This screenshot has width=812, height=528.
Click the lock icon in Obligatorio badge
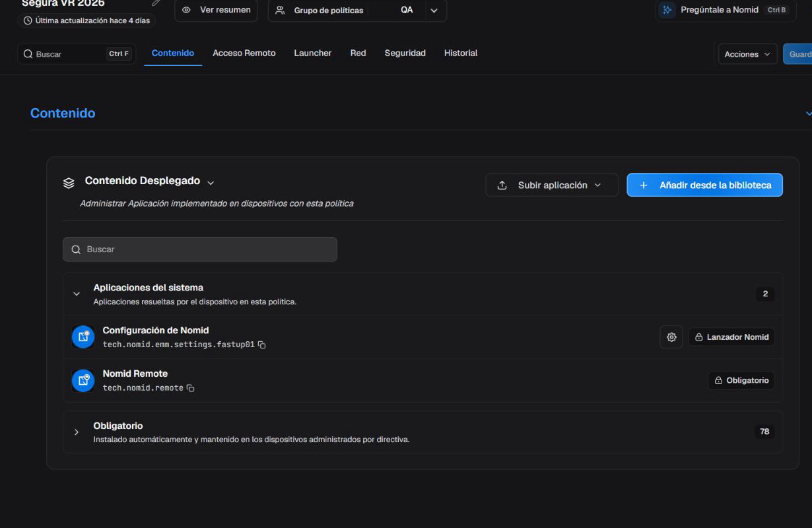point(719,381)
